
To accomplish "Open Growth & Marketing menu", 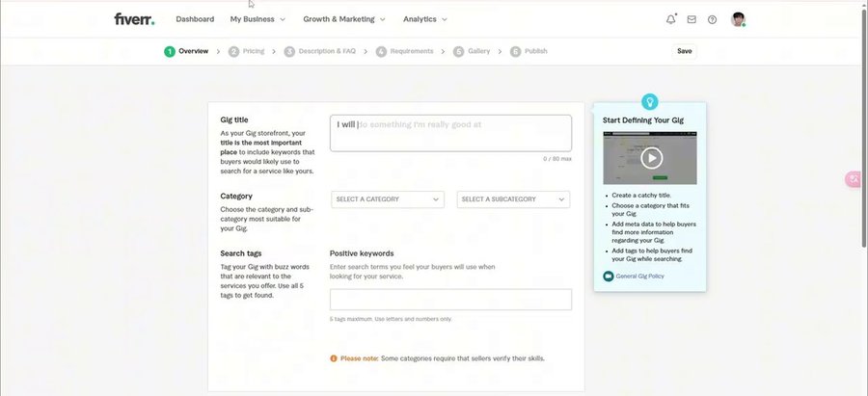I will 344,19.
